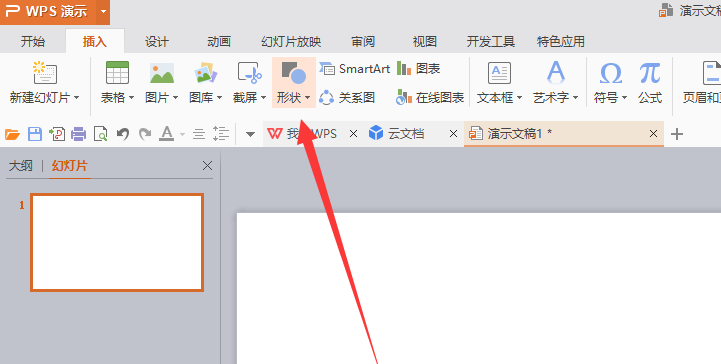
Task: Switch to 幻灯片放映 tab
Action: point(291,41)
